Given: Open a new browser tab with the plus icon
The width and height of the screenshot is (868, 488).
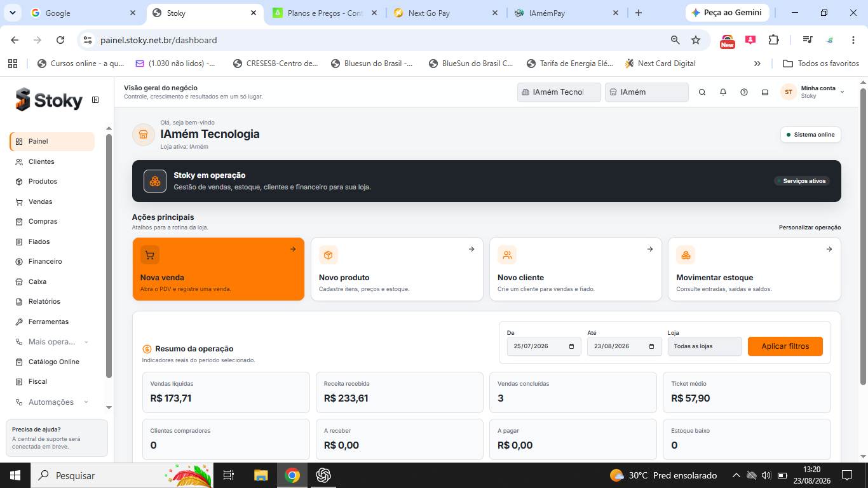Looking at the screenshot, I should [x=639, y=13].
